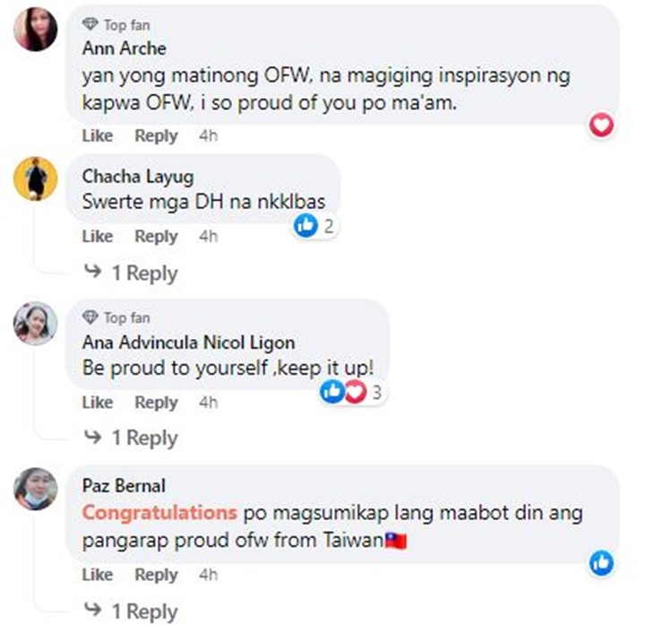
Task: Click the reply arrow icon under Chacha Layug's comment
Action: pyautogui.click(x=92, y=271)
